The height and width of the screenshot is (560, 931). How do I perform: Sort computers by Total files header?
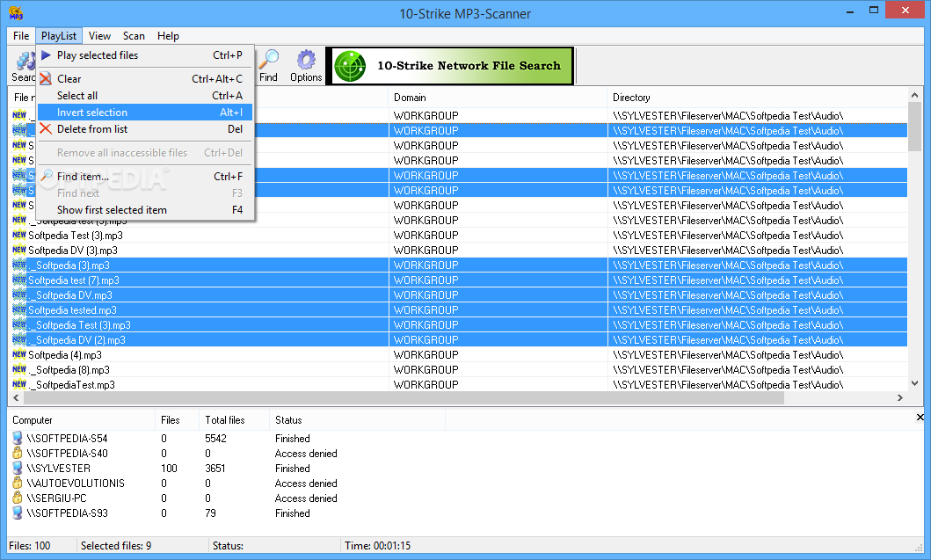[x=233, y=420]
